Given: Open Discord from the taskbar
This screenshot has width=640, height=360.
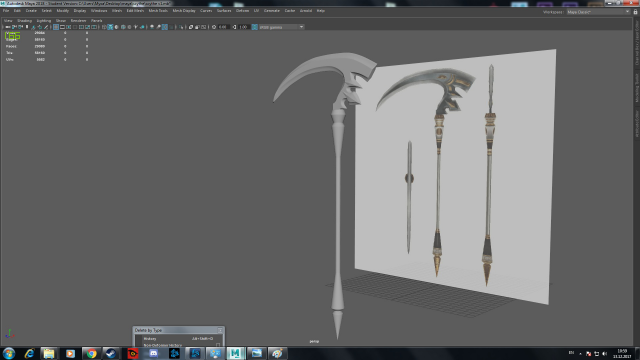Looking at the screenshot, I should pyautogui.click(x=153, y=353).
